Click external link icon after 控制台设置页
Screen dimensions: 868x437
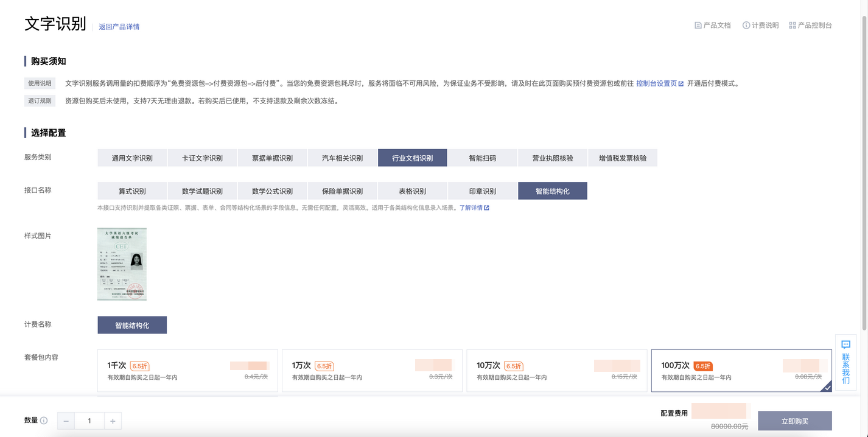[681, 84]
